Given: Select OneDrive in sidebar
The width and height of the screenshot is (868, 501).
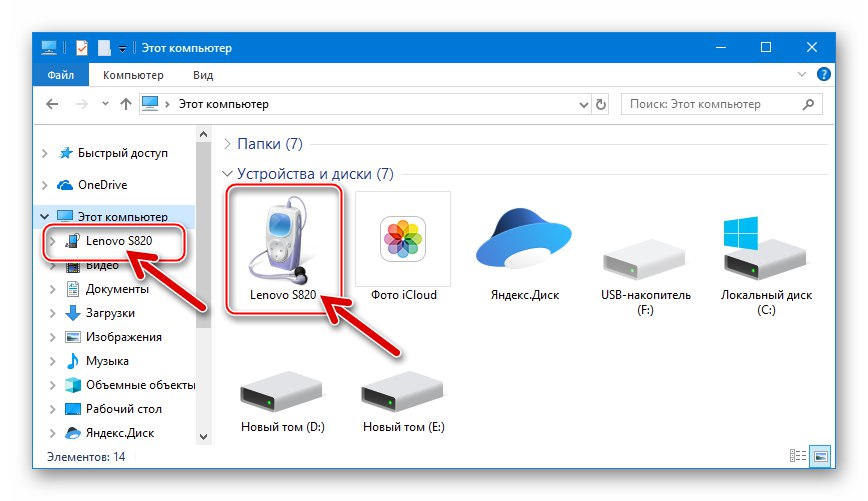Looking at the screenshot, I should [x=102, y=184].
